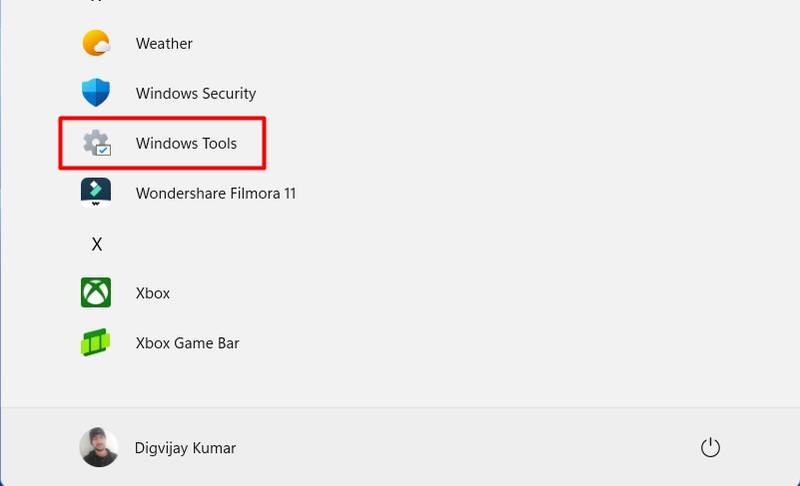Click the letter X section header
Screen dimensions: 800x486
click(x=97, y=243)
